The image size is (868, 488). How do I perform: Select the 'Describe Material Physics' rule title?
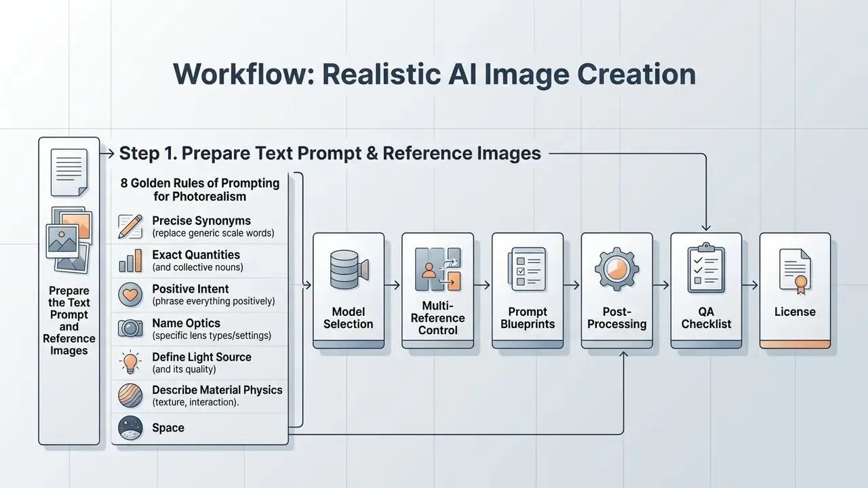click(217, 390)
